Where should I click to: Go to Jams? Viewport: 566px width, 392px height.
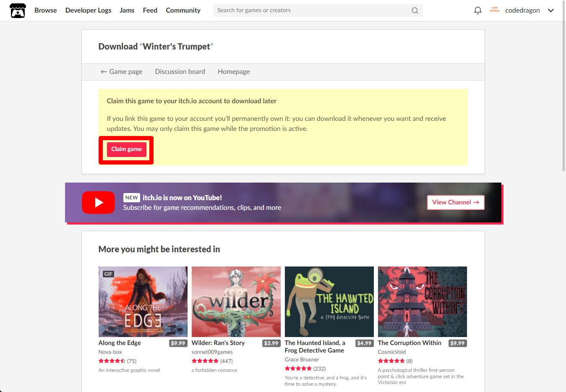click(x=127, y=10)
